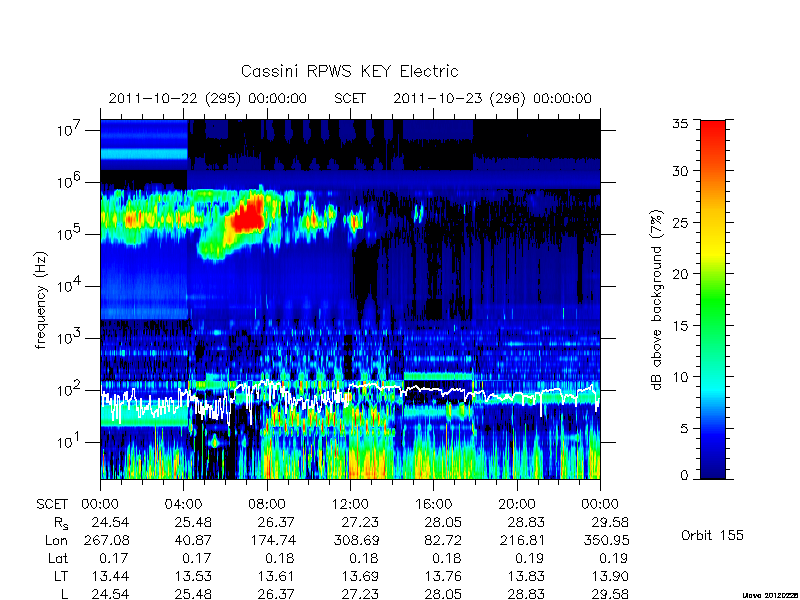Viewport: 800px width, 600px height.
Task: Click the 12:00 time tick label
Action: [x=350, y=504]
